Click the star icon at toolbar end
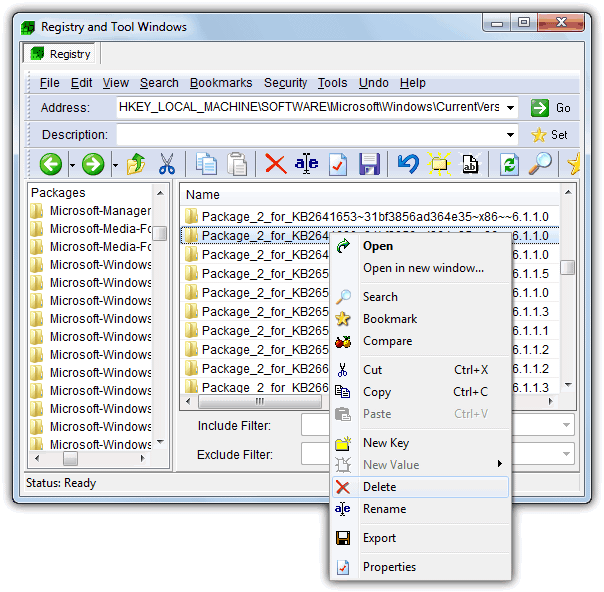This screenshot has width=604, height=592. pos(573,164)
